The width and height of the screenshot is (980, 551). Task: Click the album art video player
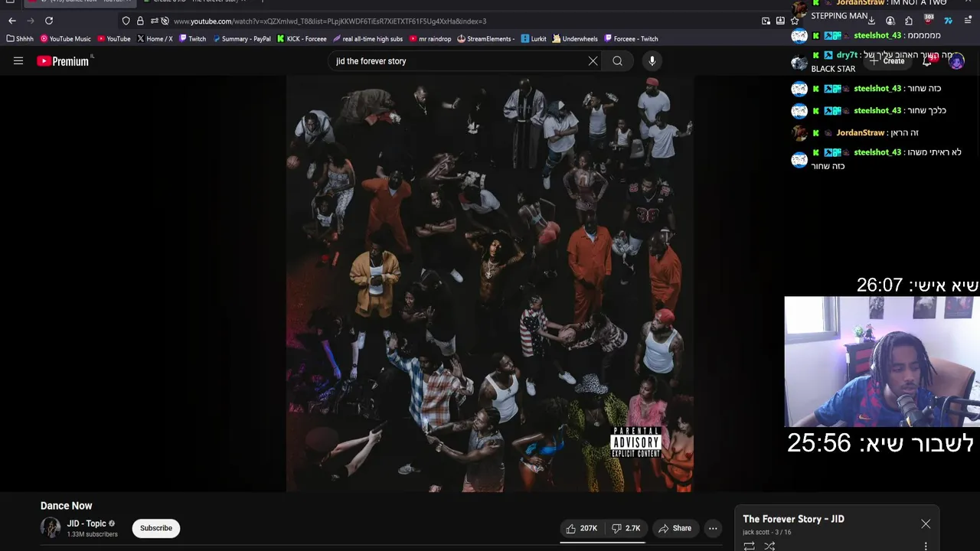point(490,284)
